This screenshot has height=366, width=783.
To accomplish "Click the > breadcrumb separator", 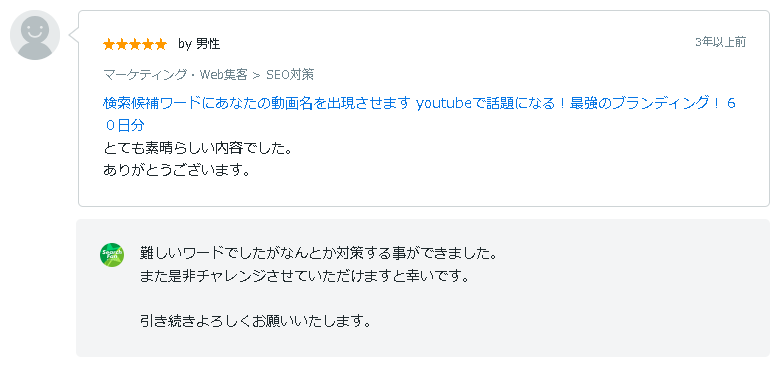I will [257, 75].
